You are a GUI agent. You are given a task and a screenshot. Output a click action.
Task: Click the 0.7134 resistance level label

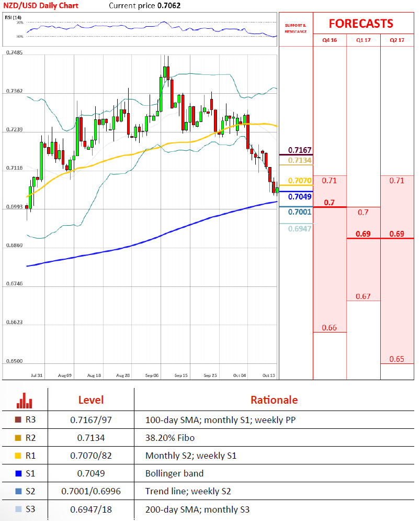(x=300, y=160)
